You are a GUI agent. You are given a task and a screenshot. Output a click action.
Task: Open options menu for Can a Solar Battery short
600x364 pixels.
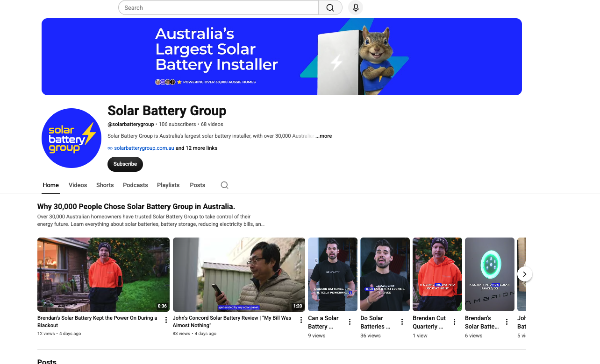pyautogui.click(x=350, y=322)
